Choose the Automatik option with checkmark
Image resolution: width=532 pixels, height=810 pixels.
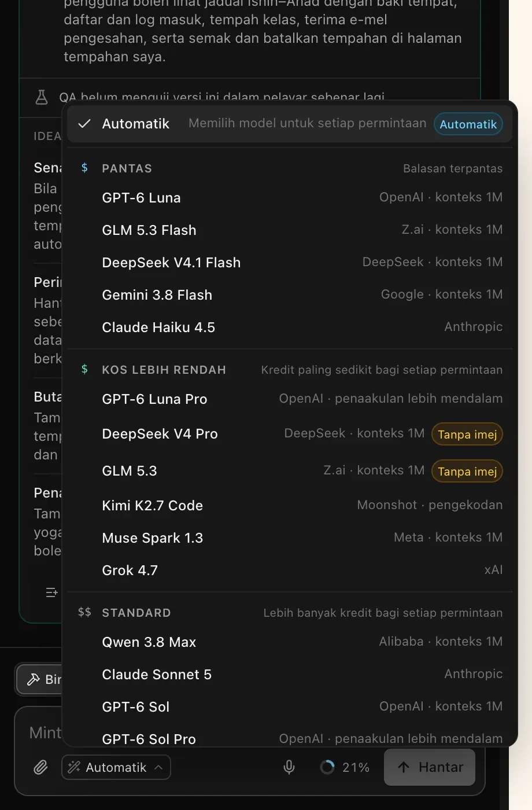(290, 124)
